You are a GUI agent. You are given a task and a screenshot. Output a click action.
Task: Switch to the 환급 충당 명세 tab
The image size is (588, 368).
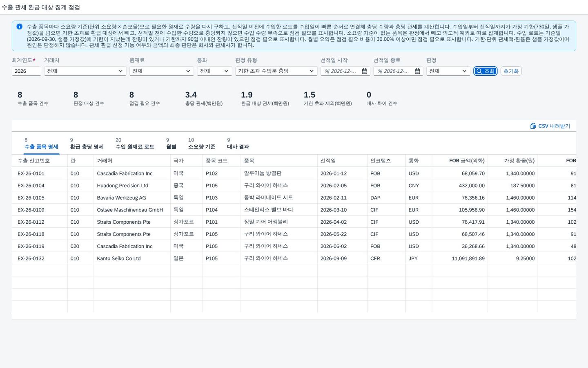pos(87,144)
